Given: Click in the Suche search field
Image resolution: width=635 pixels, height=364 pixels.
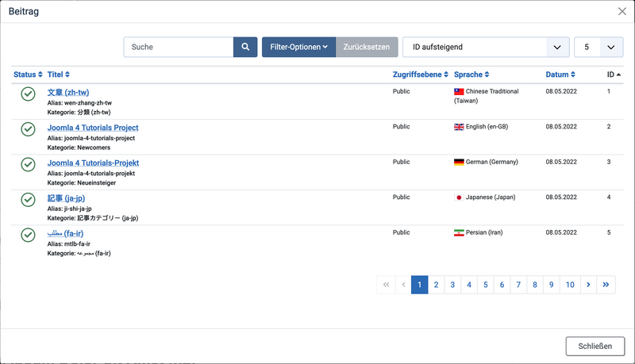Looking at the screenshot, I should click(178, 47).
